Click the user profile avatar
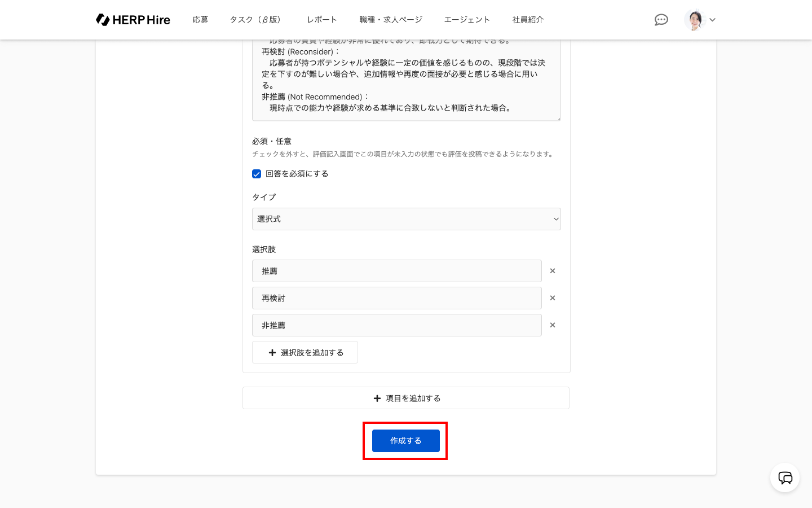Screen dimensions: 812x508 (695, 20)
